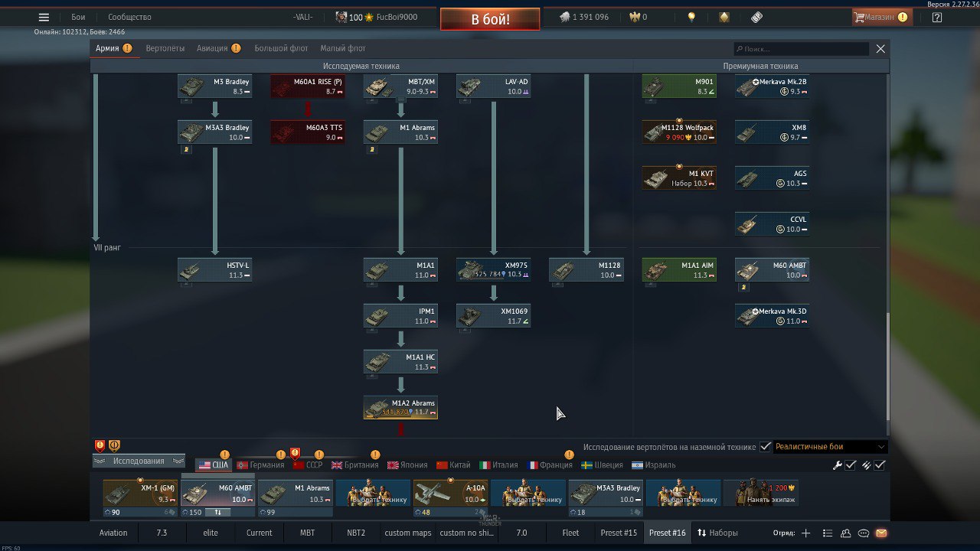Viewport: 980px width, 551px height.
Task: Open the squad list icon
Action: pos(828,533)
